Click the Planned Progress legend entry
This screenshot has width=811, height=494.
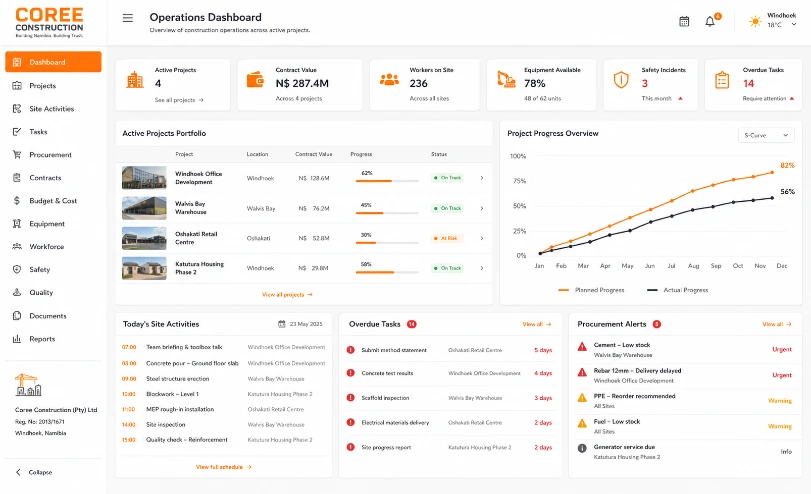tap(591, 290)
